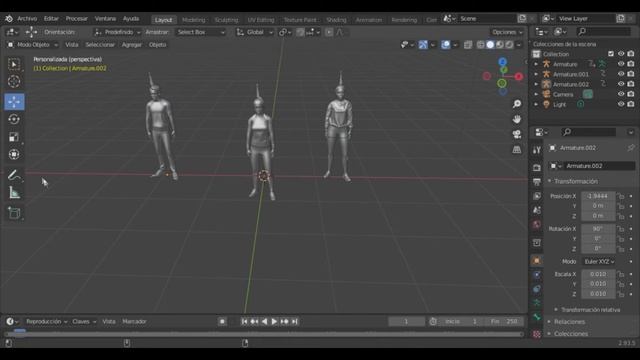Expand the Armature.001 tree row
The height and width of the screenshot is (360, 640).
coord(536,74)
